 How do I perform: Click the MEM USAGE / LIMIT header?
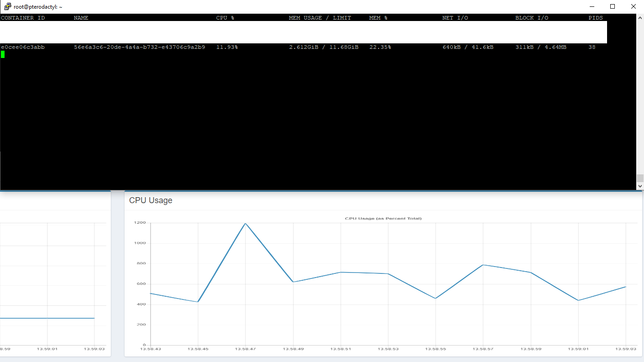coord(320,18)
